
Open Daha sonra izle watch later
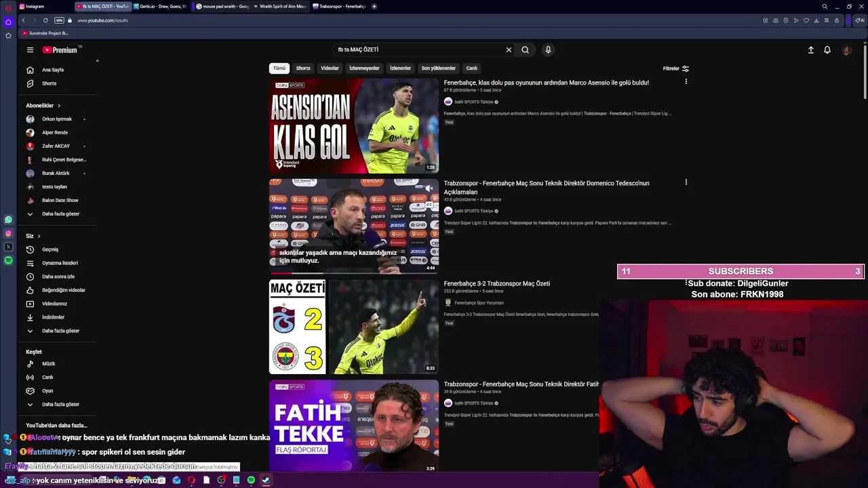(58, 277)
